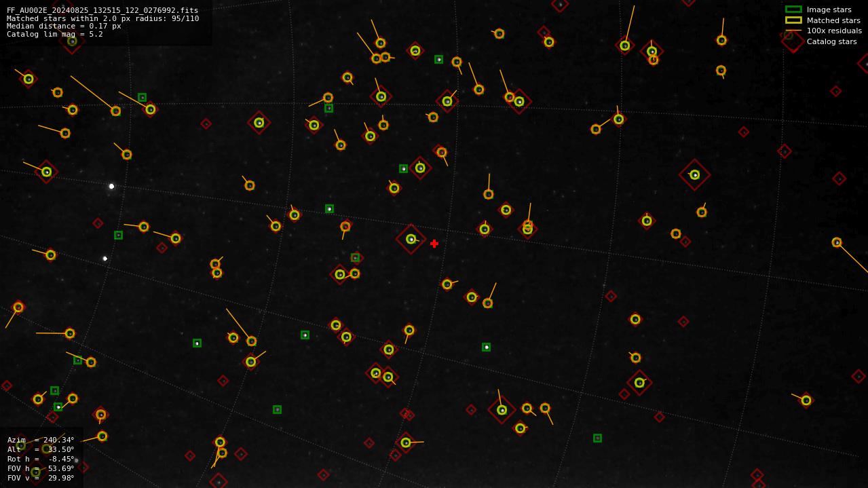Click the red center cross marker
868x488 pixels.
434,244
